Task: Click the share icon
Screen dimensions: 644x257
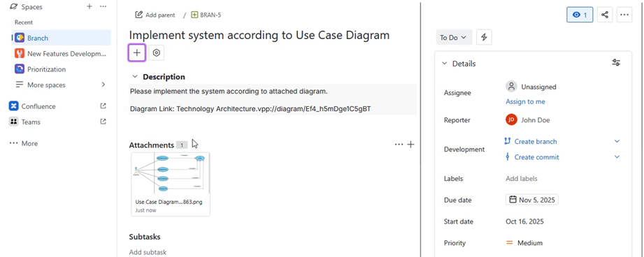Action: tap(605, 15)
